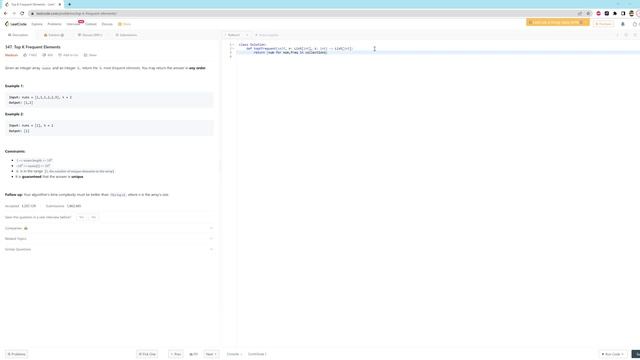Open the Explore menu item
Screen dimensions: 640x360
37,24
